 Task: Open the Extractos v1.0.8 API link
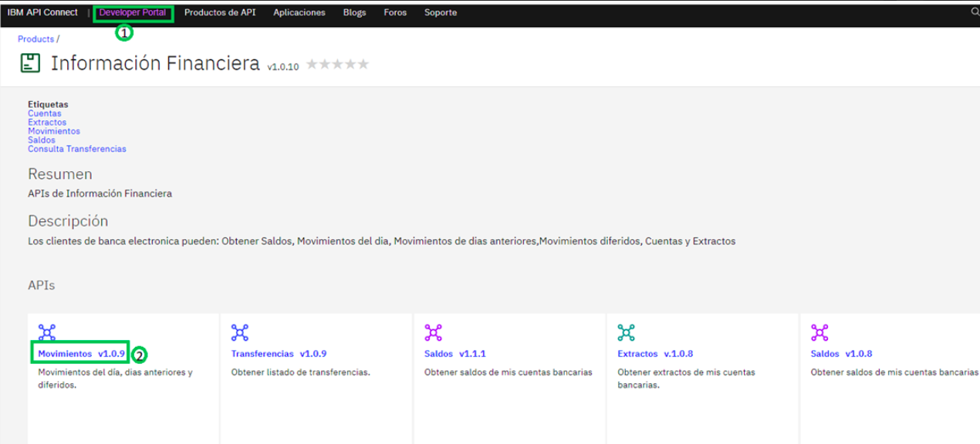tap(655, 354)
